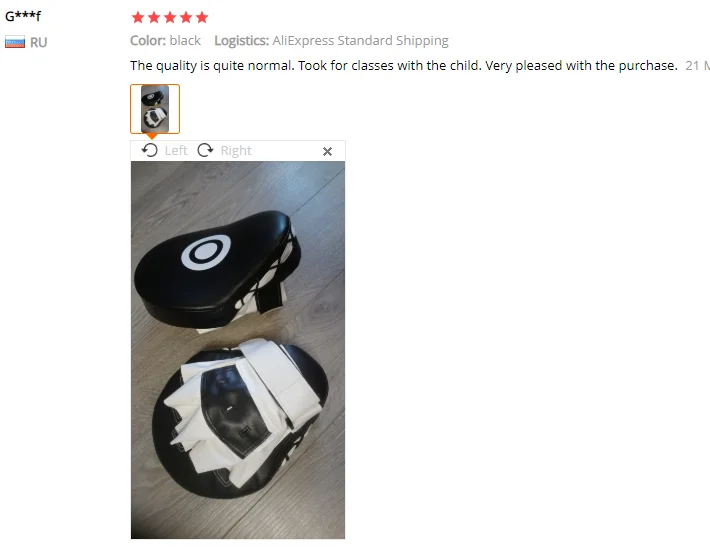Click 'AliExpress Standard Shipping' logistics text
Image resolution: width=710 pixels, height=557 pixels.
point(360,41)
